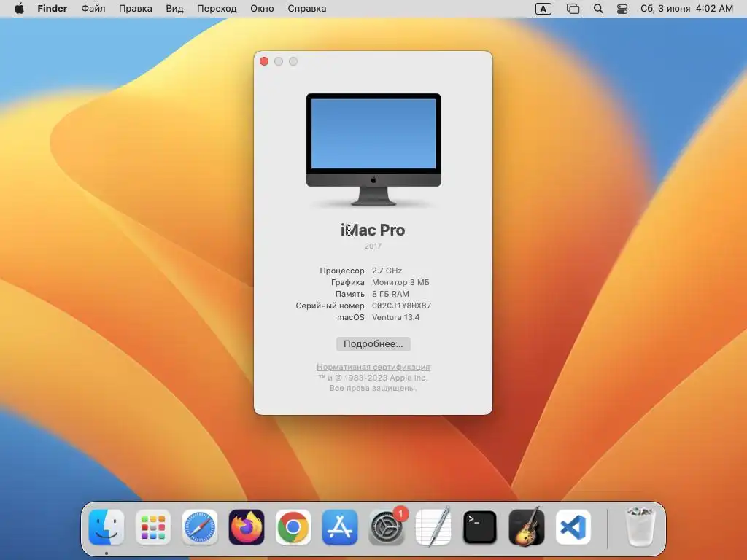Open the Правка menu
The image size is (747, 560).
[135, 9]
